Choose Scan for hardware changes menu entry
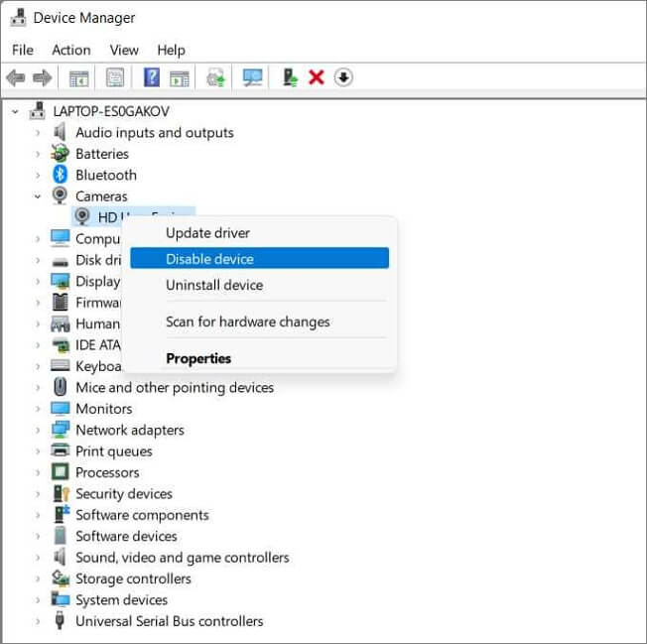The height and width of the screenshot is (644, 647). click(x=260, y=322)
